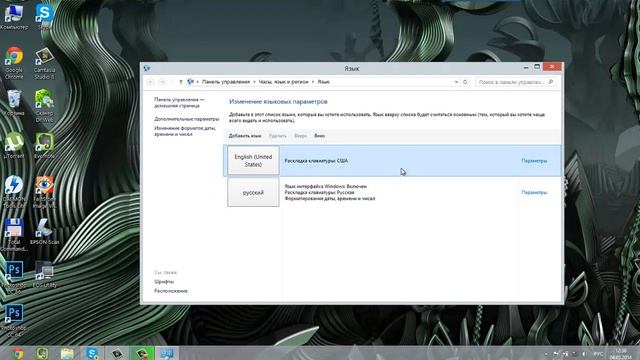Show the clock and date in the taskbar
The height and width of the screenshot is (360, 640).
click(x=621, y=354)
